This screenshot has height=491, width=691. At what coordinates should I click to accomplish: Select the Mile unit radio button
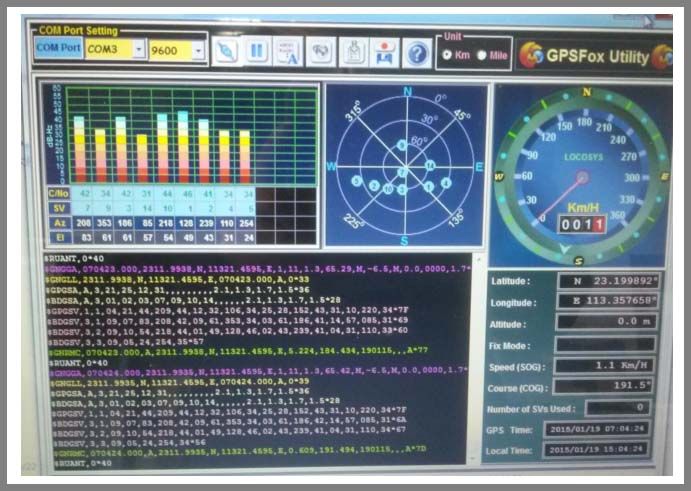(x=482, y=55)
